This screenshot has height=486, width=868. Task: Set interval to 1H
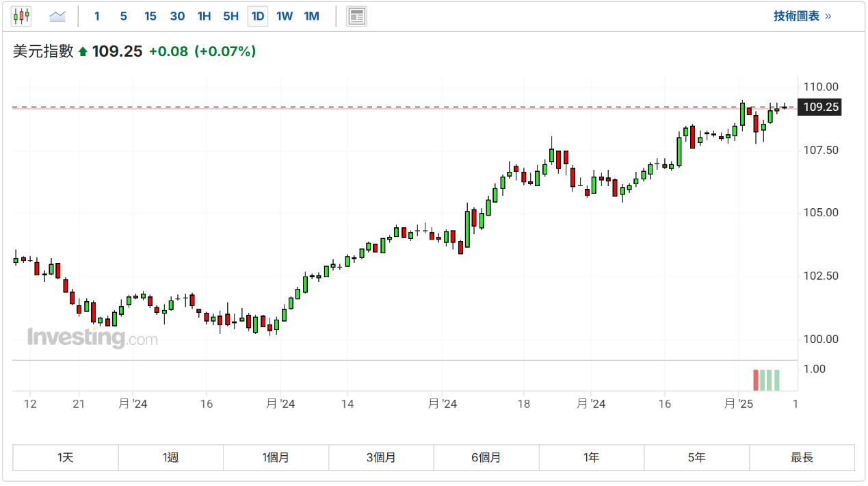[x=204, y=16]
